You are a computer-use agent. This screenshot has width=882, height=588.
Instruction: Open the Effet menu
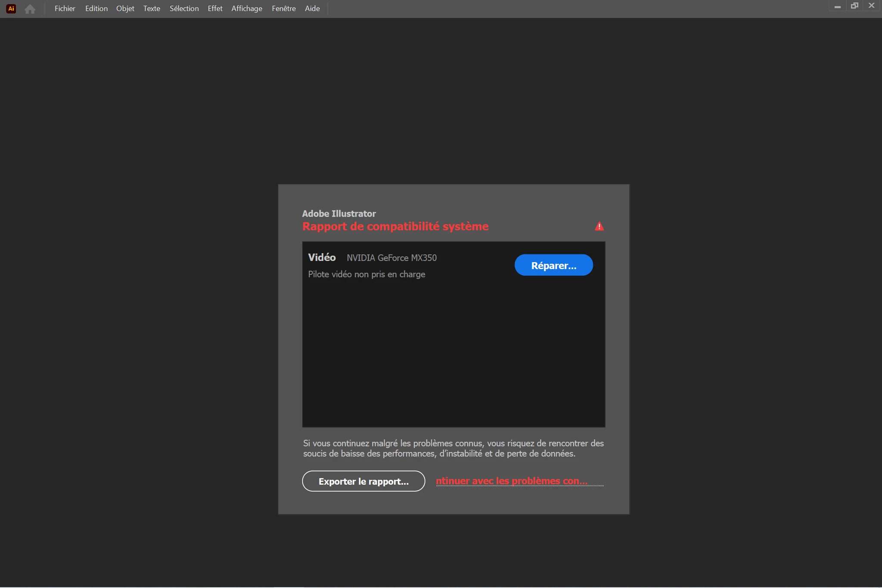click(x=215, y=9)
